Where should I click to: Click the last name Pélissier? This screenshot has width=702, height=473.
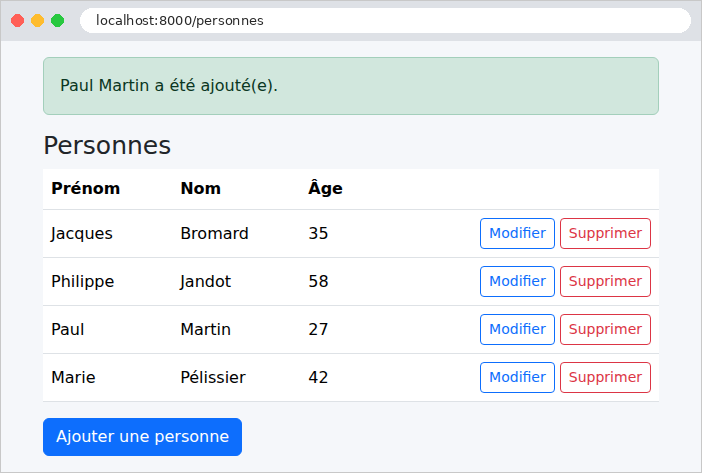(213, 377)
